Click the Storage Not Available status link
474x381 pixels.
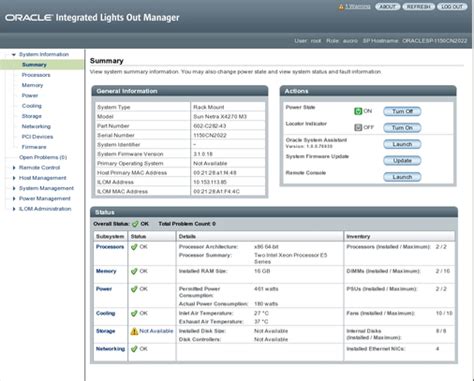click(156, 331)
